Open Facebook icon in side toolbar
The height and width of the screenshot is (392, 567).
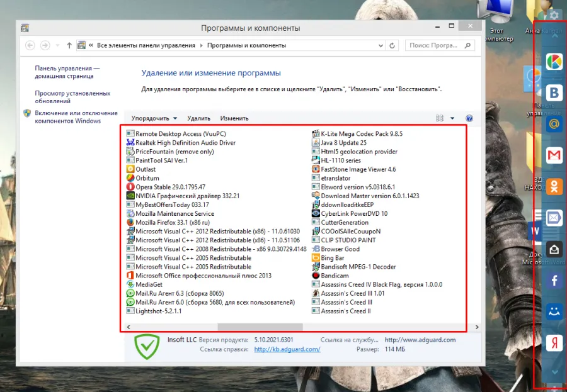point(554,280)
